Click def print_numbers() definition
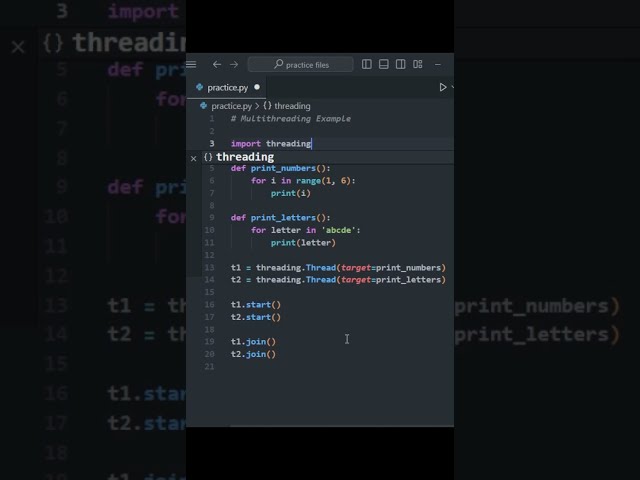Viewport: 640px width, 480px height. (280, 169)
